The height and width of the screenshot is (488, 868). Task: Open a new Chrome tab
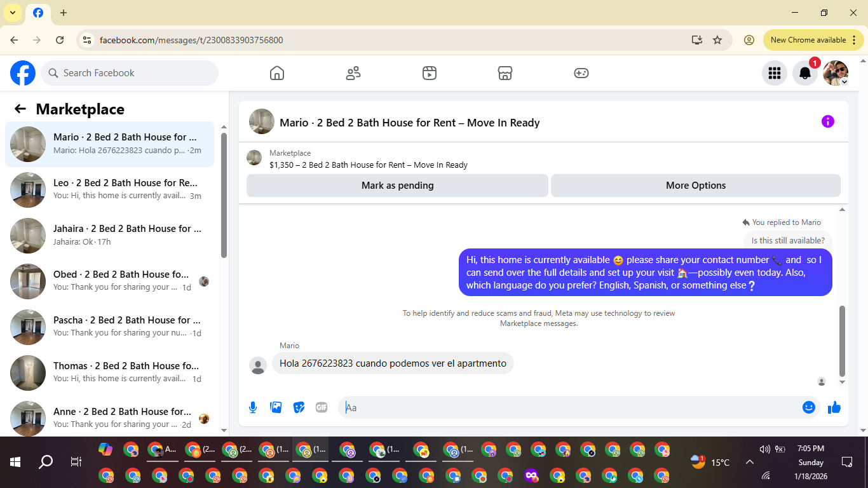(64, 13)
